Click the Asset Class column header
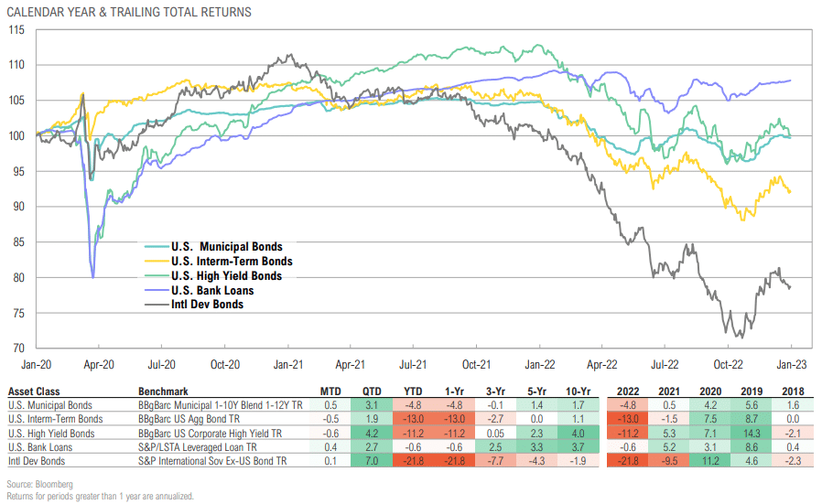The width and height of the screenshot is (822, 504). point(34,391)
